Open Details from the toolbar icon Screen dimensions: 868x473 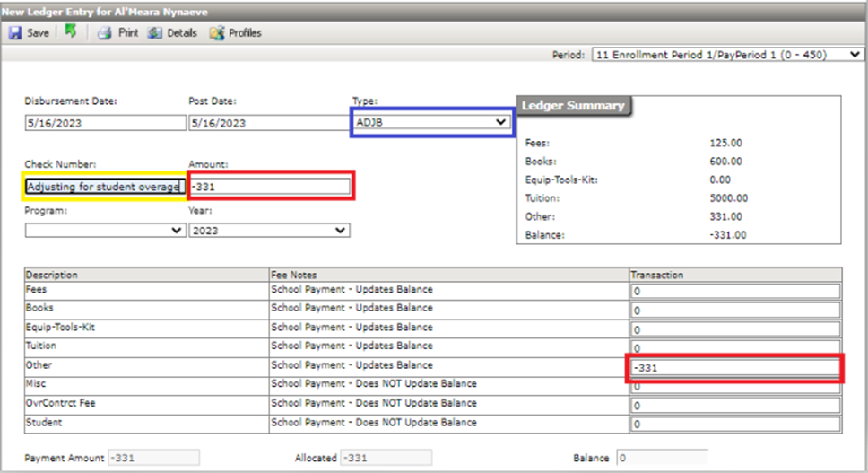click(155, 33)
